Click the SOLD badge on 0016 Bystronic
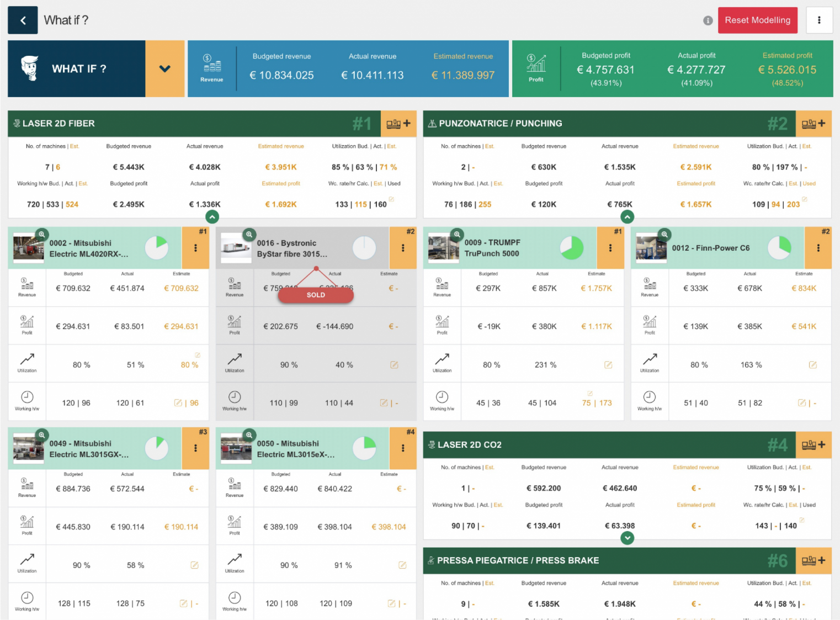Image resolution: width=840 pixels, height=620 pixels. (316, 295)
